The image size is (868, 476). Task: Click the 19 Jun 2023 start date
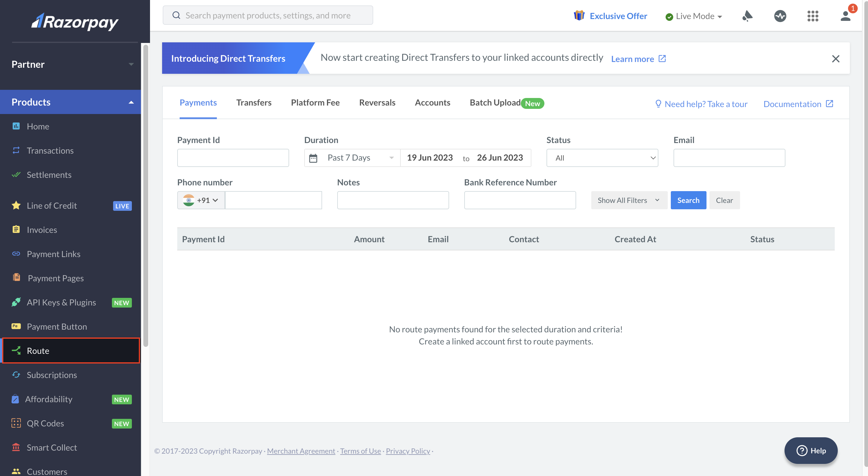click(430, 158)
